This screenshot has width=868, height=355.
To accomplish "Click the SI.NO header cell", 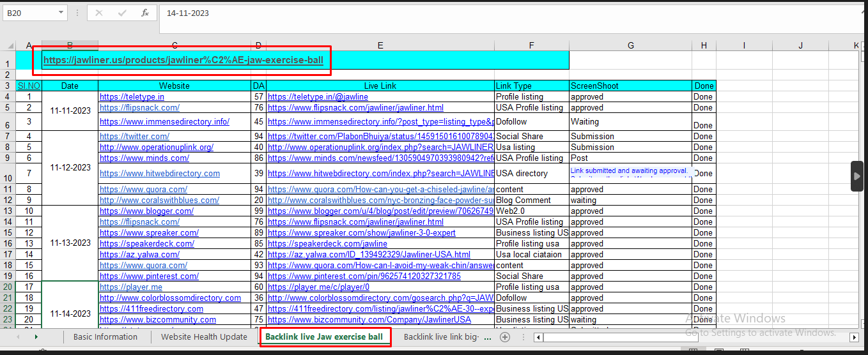I will point(29,86).
